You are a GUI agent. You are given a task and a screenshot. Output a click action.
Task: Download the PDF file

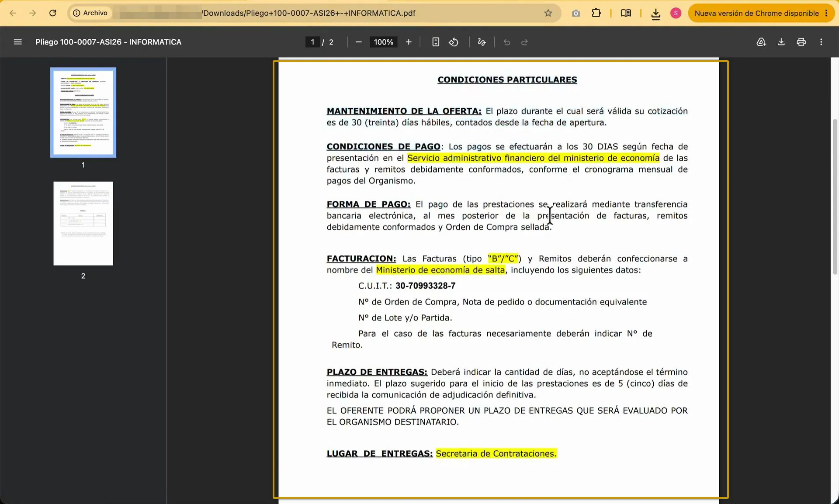pyautogui.click(x=781, y=42)
